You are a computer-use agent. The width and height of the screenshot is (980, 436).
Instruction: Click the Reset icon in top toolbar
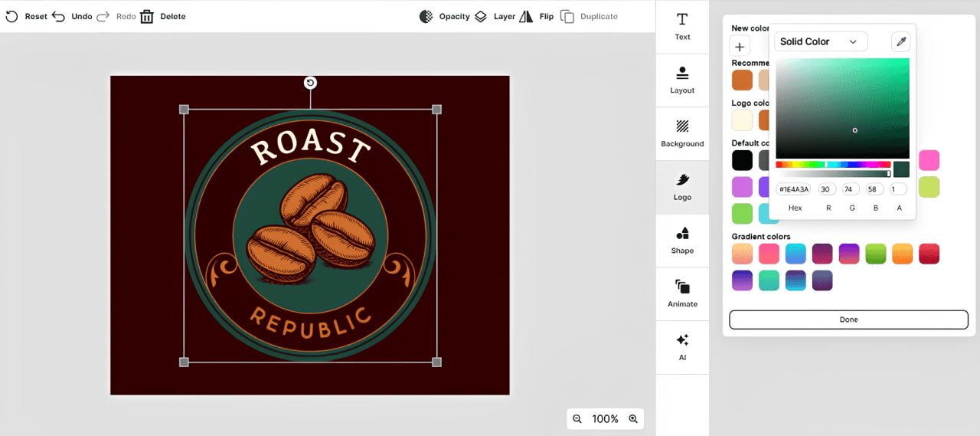(11, 16)
